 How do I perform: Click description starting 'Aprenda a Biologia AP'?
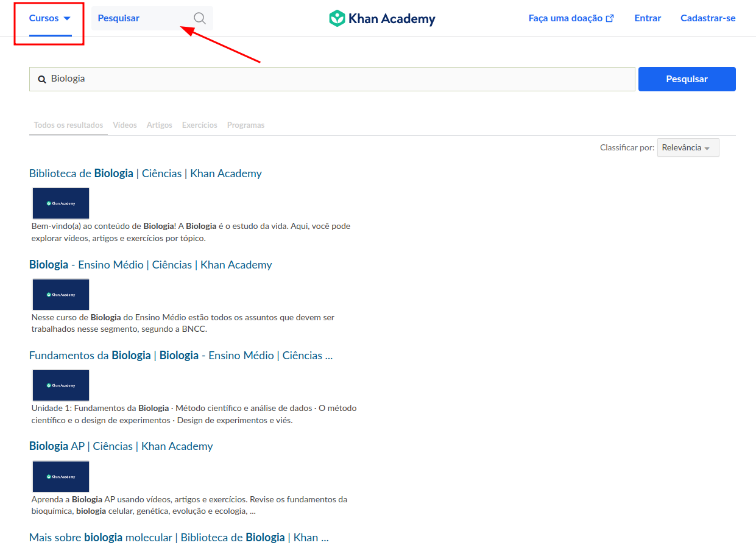click(x=189, y=505)
